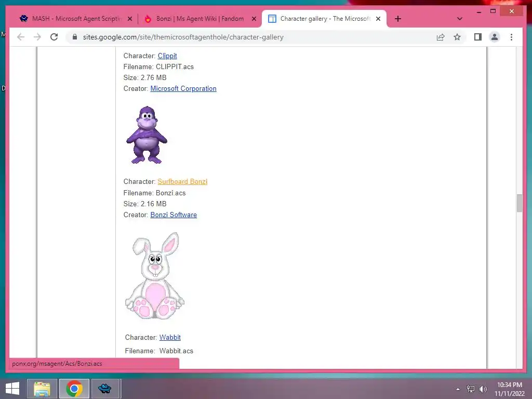The image size is (532, 399).
Task: Close the Bonzi Fandom tab
Action: coord(254,19)
